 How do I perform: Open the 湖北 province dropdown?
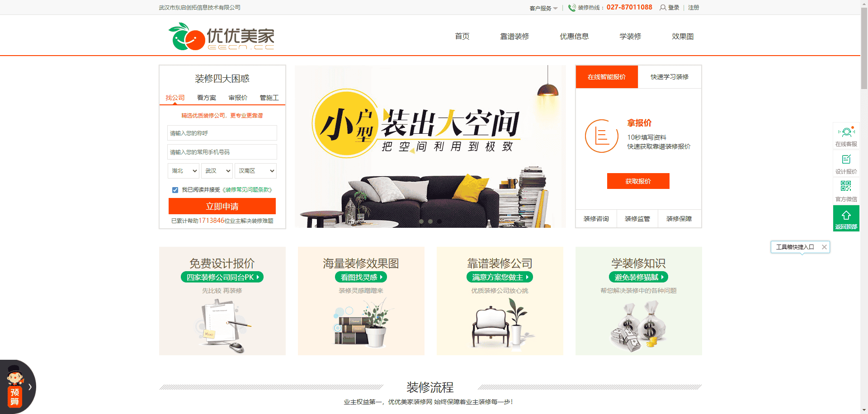tap(184, 171)
